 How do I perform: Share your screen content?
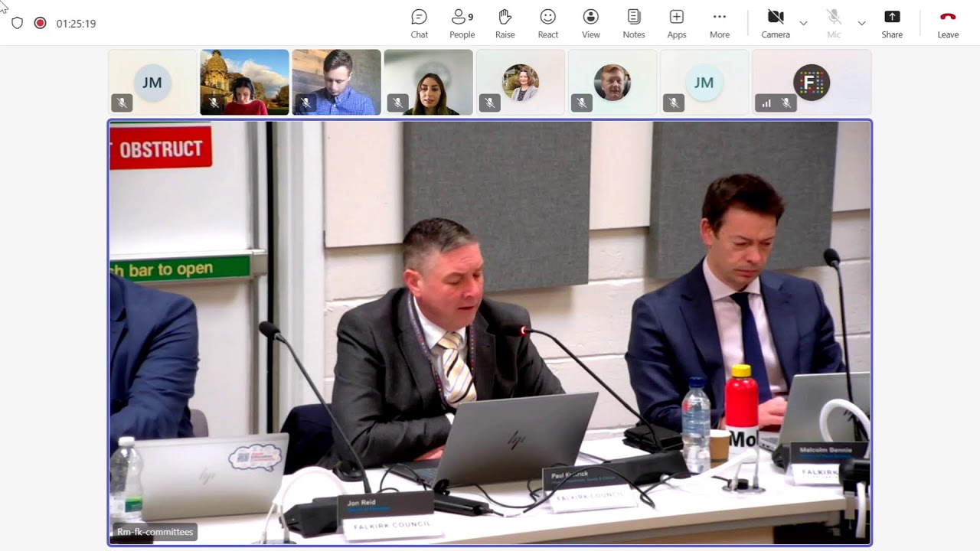coord(892,24)
